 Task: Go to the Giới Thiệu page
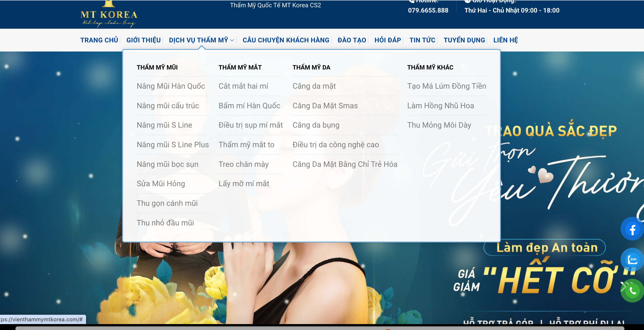[x=143, y=40]
